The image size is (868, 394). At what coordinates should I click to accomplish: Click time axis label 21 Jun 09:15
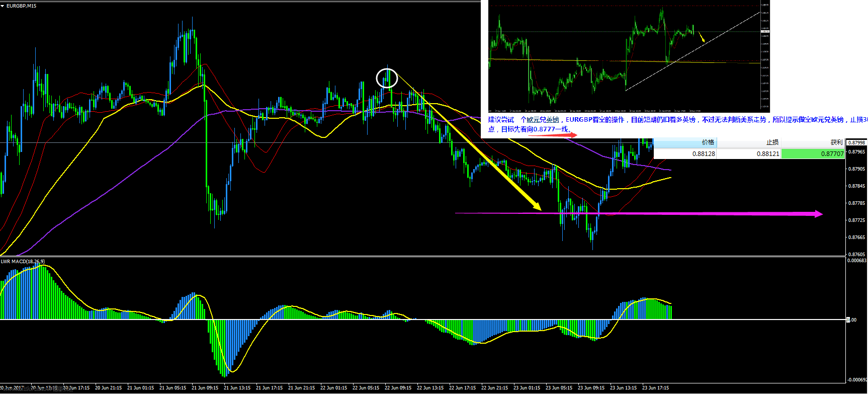click(205, 388)
